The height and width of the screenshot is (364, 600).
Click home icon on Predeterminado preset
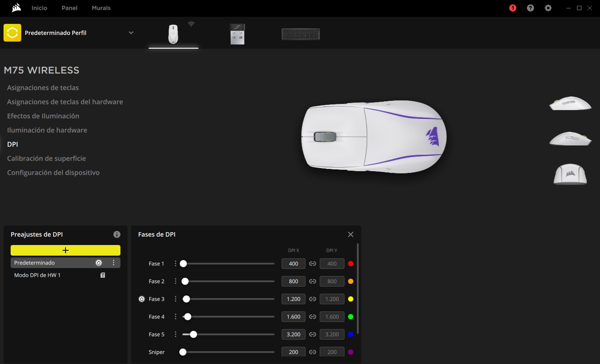click(98, 263)
